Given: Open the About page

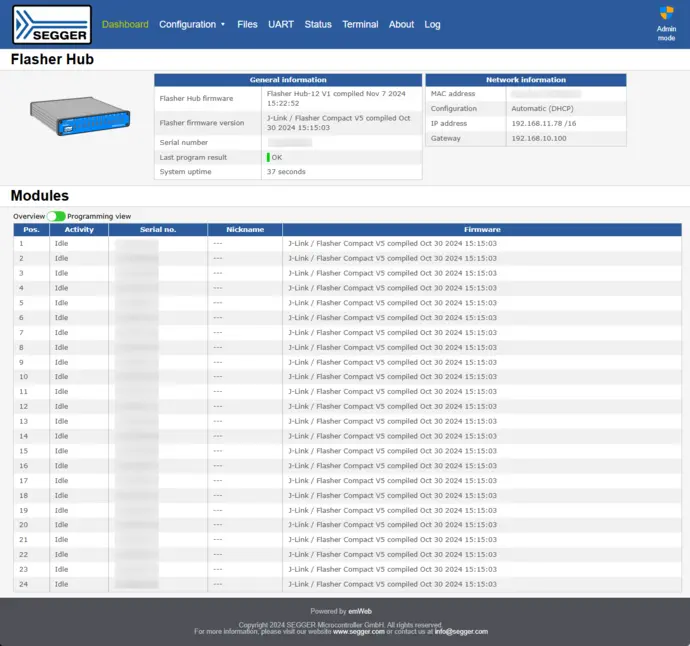Looking at the screenshot, I should click(x=401, y=25).
